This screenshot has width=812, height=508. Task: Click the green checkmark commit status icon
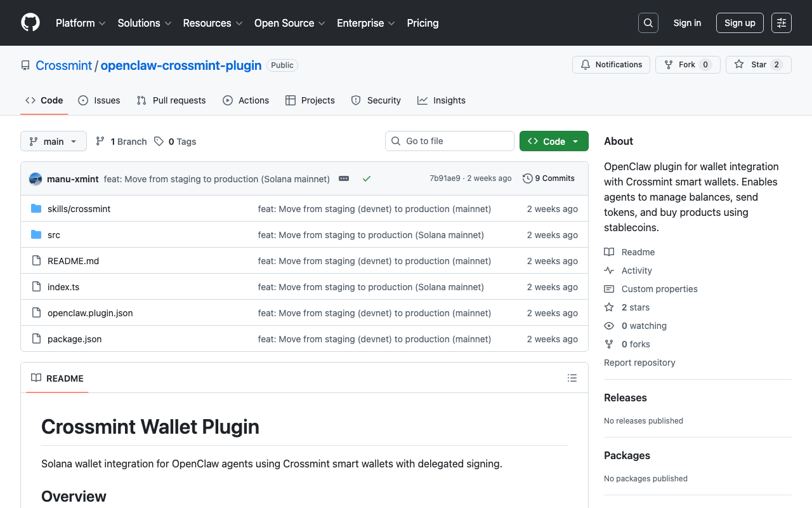367,178
